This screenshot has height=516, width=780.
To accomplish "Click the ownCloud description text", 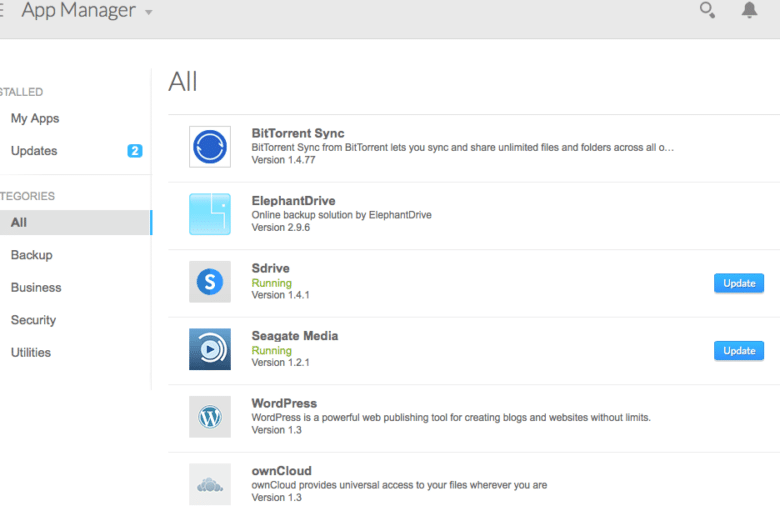I will 399,485.
